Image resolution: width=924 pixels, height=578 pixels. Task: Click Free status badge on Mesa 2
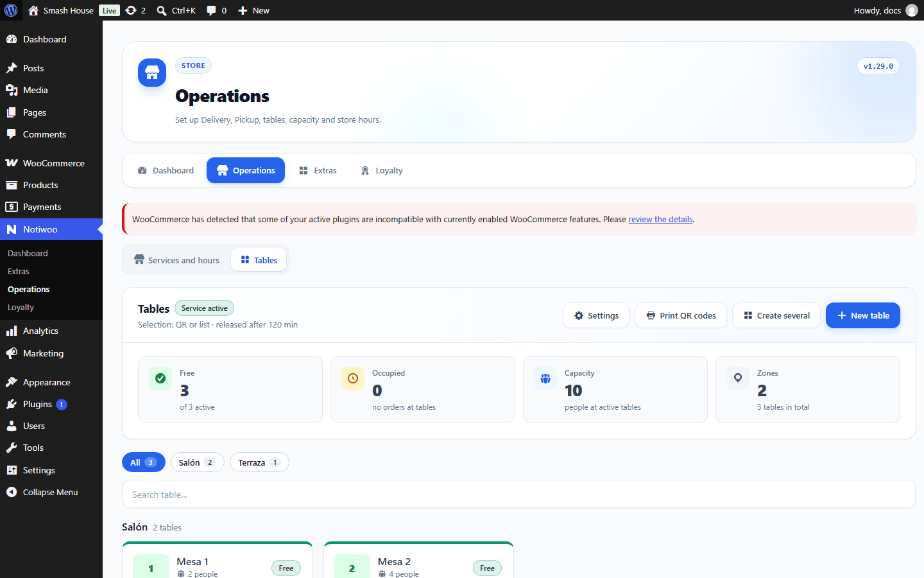coord(487,568)
